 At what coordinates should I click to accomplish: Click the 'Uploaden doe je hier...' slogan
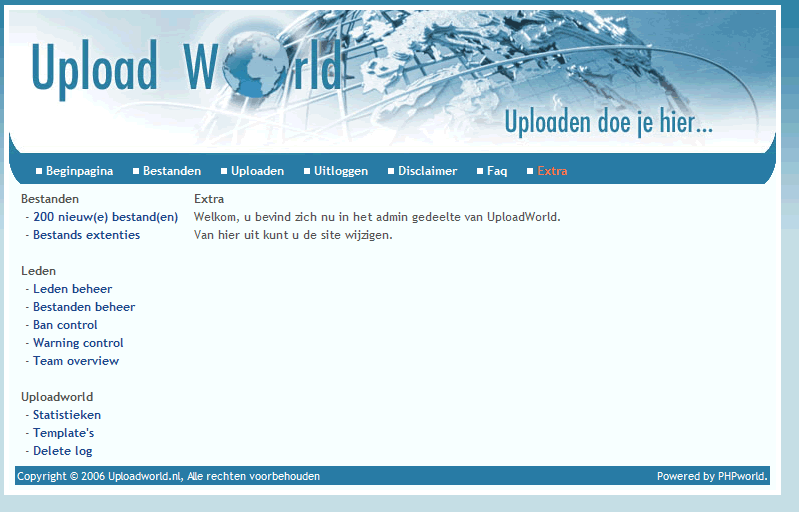pyautogui.click(x=608, y=123)
